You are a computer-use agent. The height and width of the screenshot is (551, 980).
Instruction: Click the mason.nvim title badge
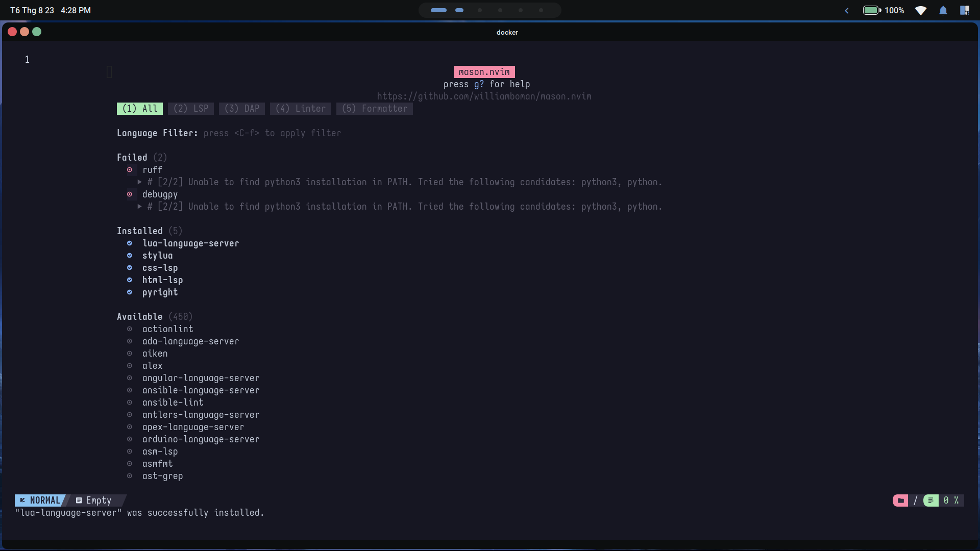tap(484, 72)
